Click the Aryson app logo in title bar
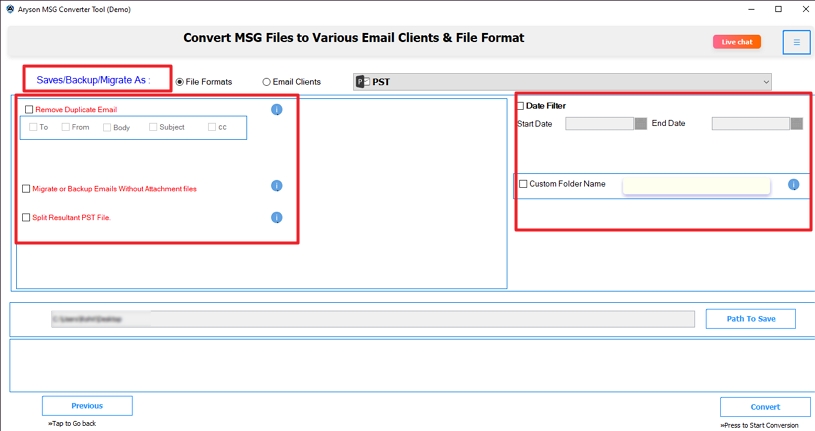 [10, 9]
